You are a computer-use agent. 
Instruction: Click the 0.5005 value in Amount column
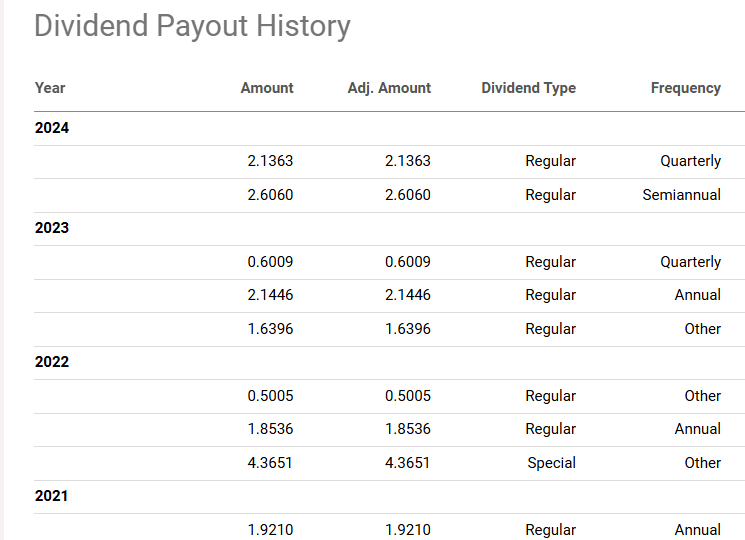click(x=270, y=396)
